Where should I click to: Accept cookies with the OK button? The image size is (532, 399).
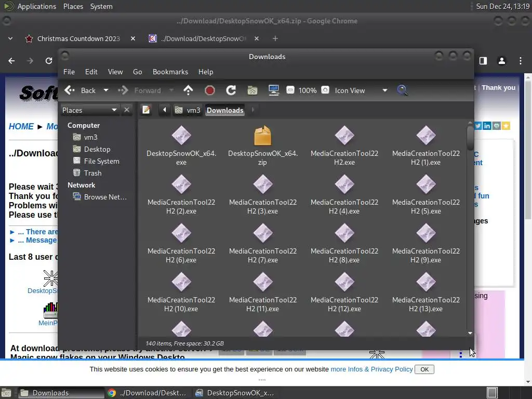tap(424, 369)
